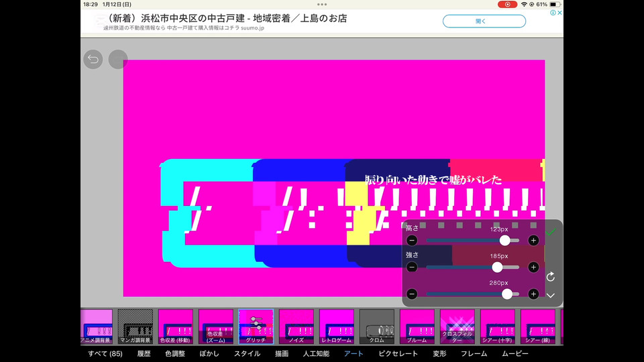Switch to the ムービー category
The width and height of the screenshot is (644, 362).
coord(515,354)
